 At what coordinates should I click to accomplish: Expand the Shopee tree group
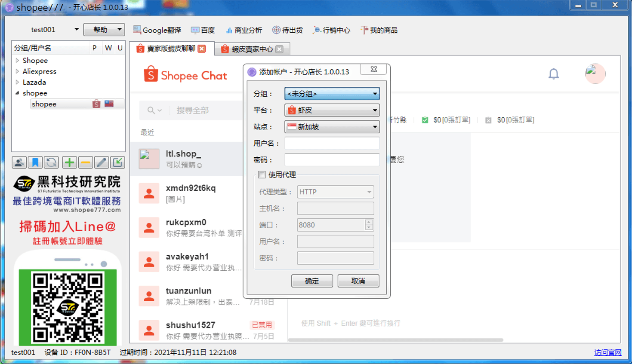17,61
